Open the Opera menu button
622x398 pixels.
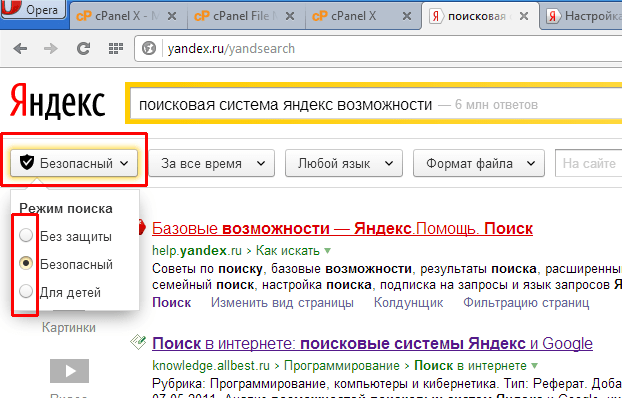[x=33, y=9]
